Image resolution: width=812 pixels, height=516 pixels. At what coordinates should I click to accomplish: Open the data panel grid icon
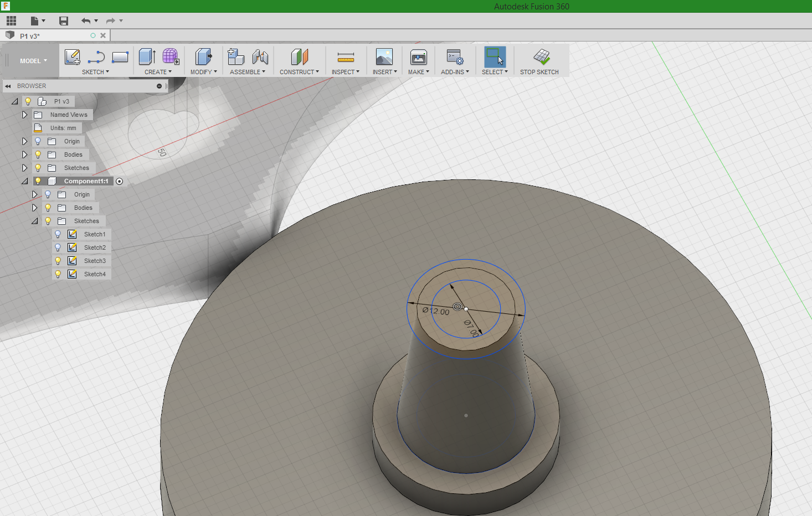coord(12,21)
